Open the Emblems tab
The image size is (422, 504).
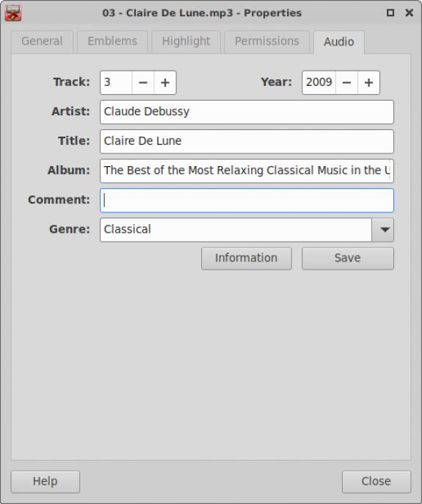click(112, 41)
